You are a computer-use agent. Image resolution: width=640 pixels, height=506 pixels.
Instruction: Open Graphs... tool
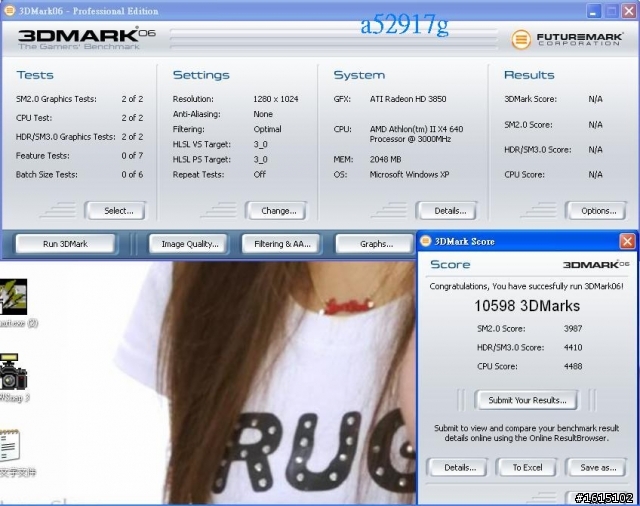coord(375,244)
